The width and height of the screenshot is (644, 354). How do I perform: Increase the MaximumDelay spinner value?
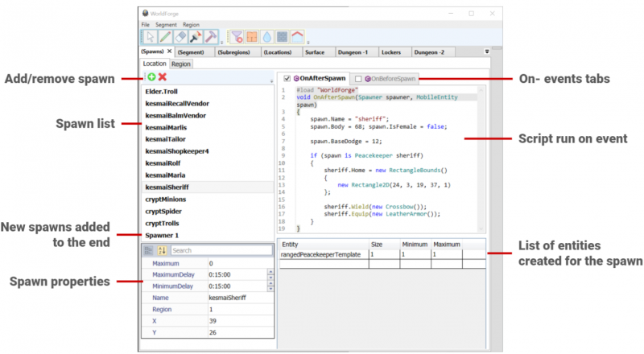point(270,271)
